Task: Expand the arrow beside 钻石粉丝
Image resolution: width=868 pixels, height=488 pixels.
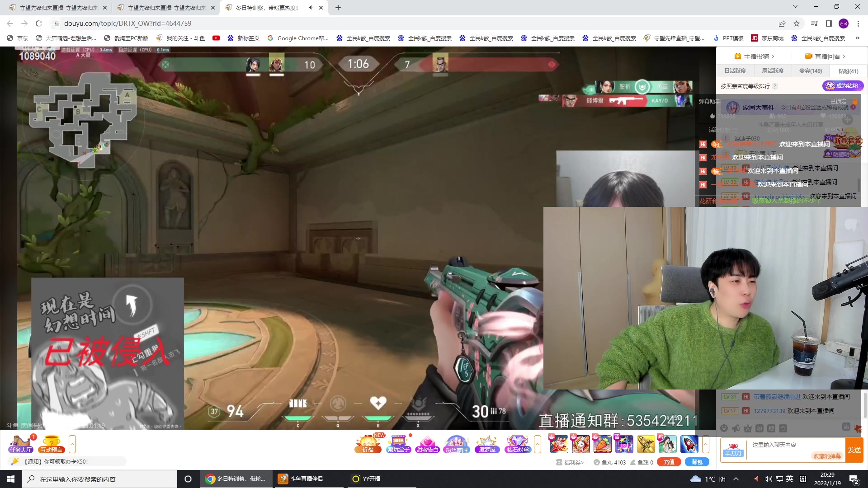Action: (538, 444)
